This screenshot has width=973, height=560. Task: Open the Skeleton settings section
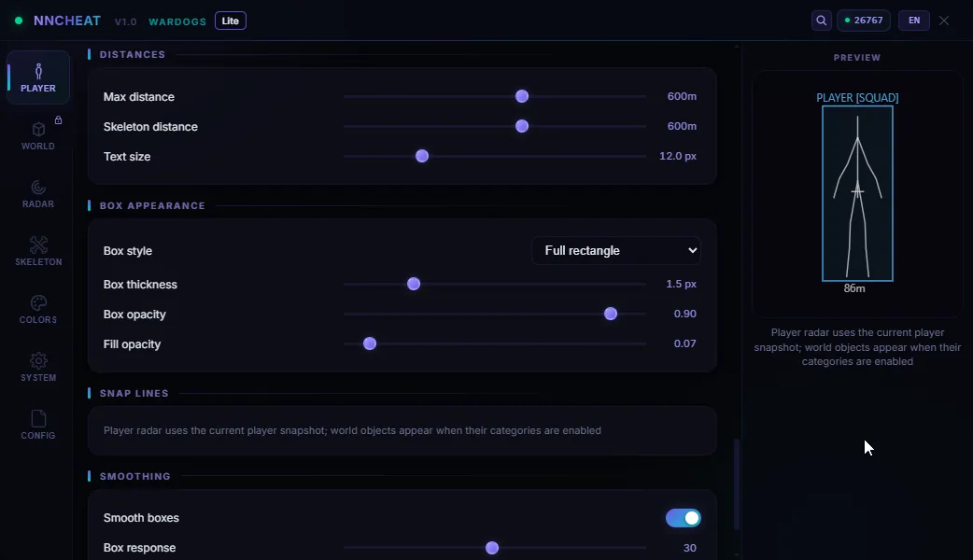[38, 251]
